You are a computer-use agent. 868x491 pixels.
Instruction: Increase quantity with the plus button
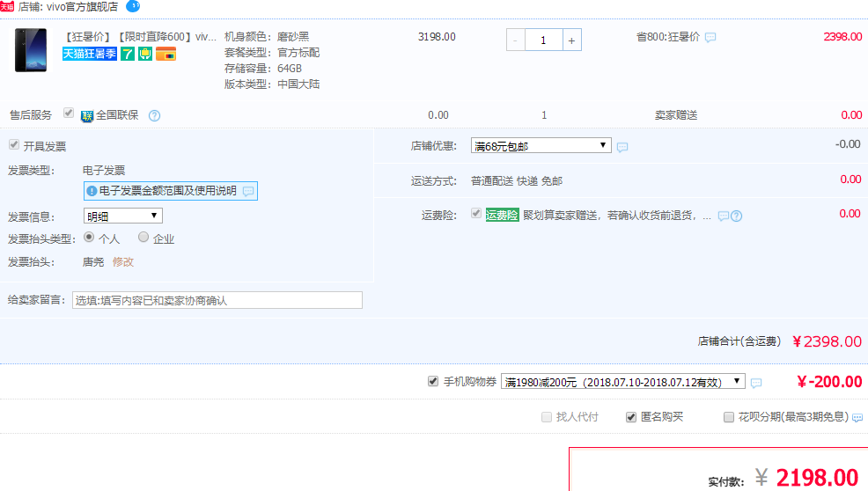point(572,40)
